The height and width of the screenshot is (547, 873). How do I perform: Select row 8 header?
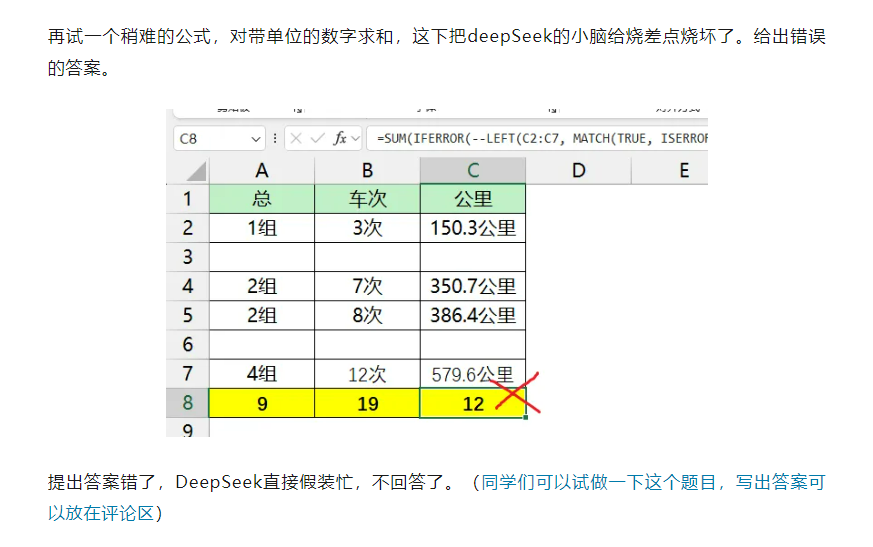pyautogui.click(x=188, y=403)
